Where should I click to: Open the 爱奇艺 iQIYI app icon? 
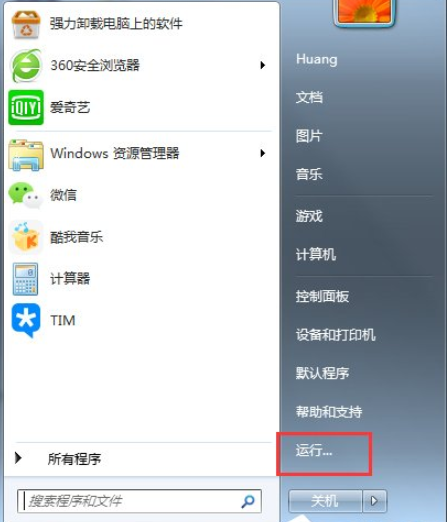26,107
